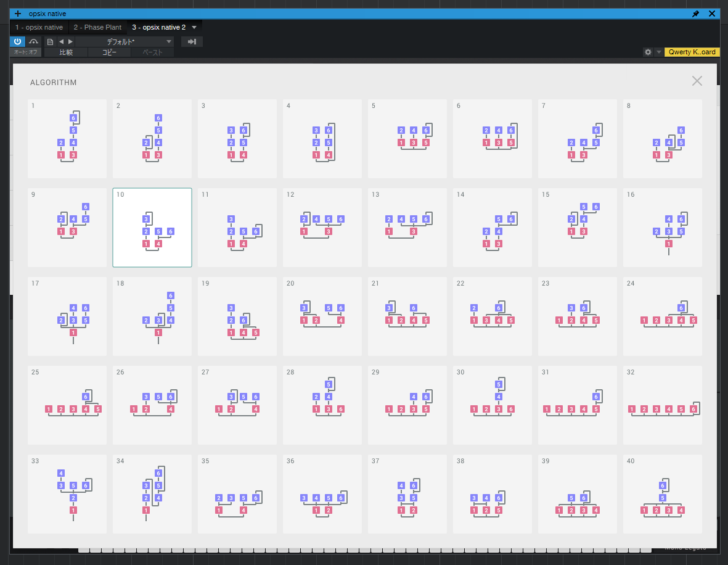The height and width of the screenshot is (565, 728).
Task: Load previous preset with left arrow
Action: coord(61,42)
